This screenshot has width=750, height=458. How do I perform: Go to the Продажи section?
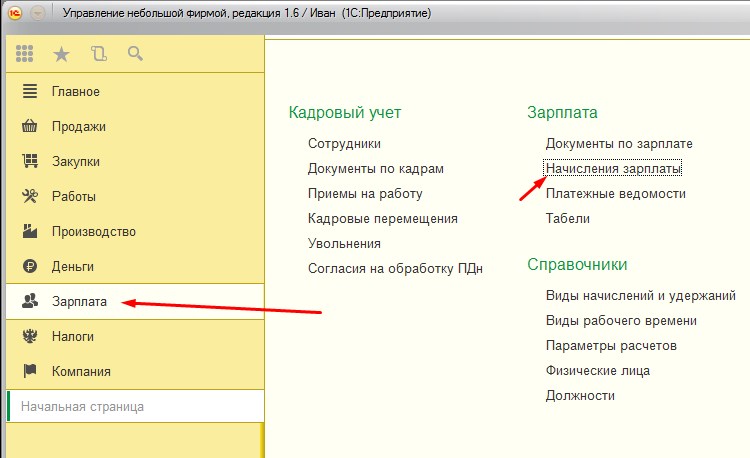pyautogui.click(x=78, y=127)
